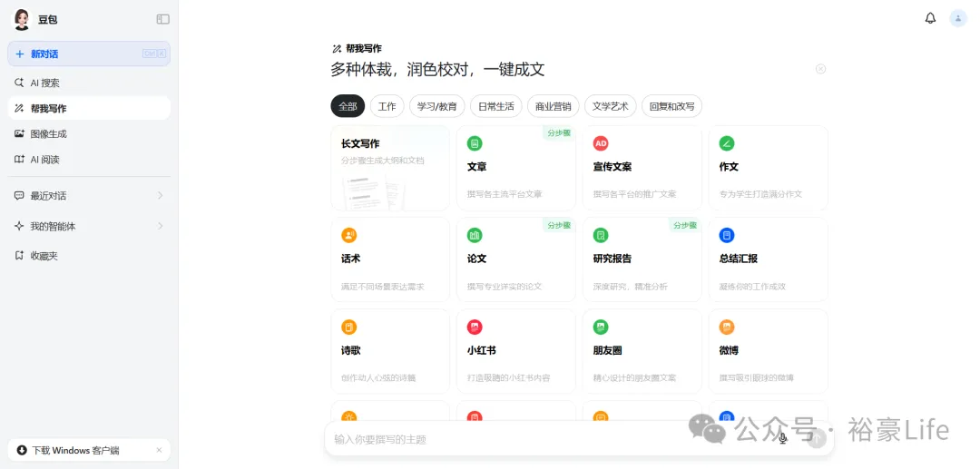This screenshot has height=469, width=980.
Task: Select the 商业营销 category tab
Action: pos(554,106)
